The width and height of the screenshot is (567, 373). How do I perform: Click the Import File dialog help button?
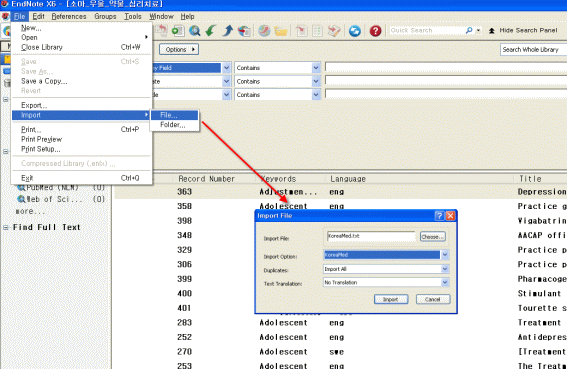click(x=439, y=216)
